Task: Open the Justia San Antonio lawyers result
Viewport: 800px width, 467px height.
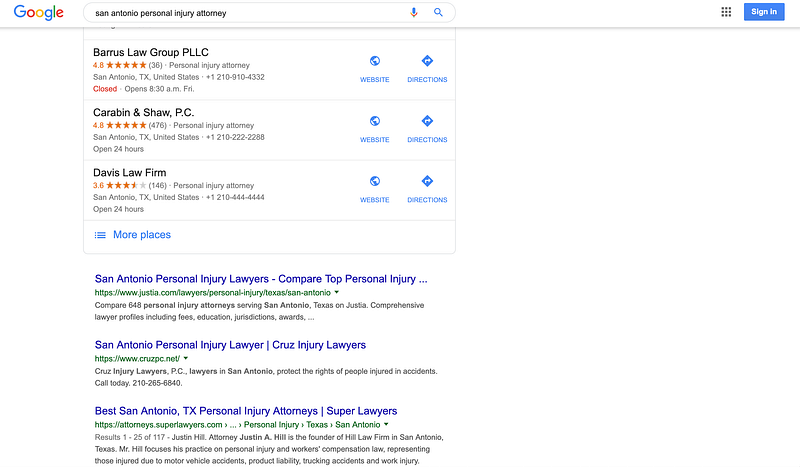Action: click(x=261, y=279)
